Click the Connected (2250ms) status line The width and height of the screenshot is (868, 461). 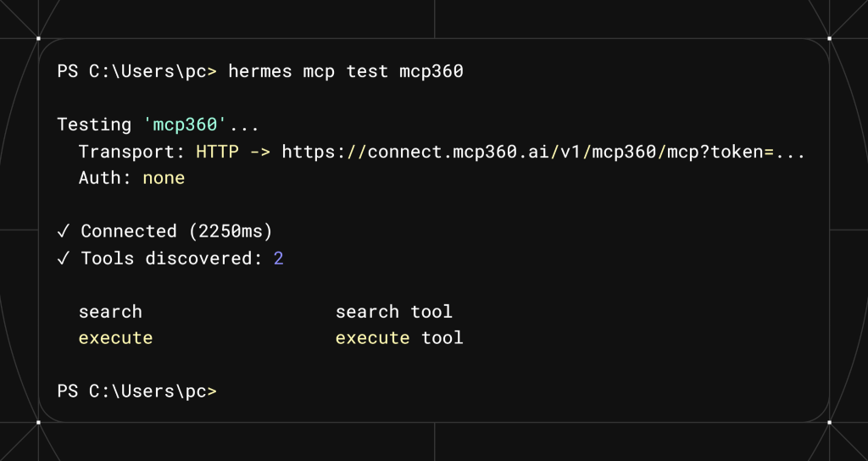tap(165, 231)
